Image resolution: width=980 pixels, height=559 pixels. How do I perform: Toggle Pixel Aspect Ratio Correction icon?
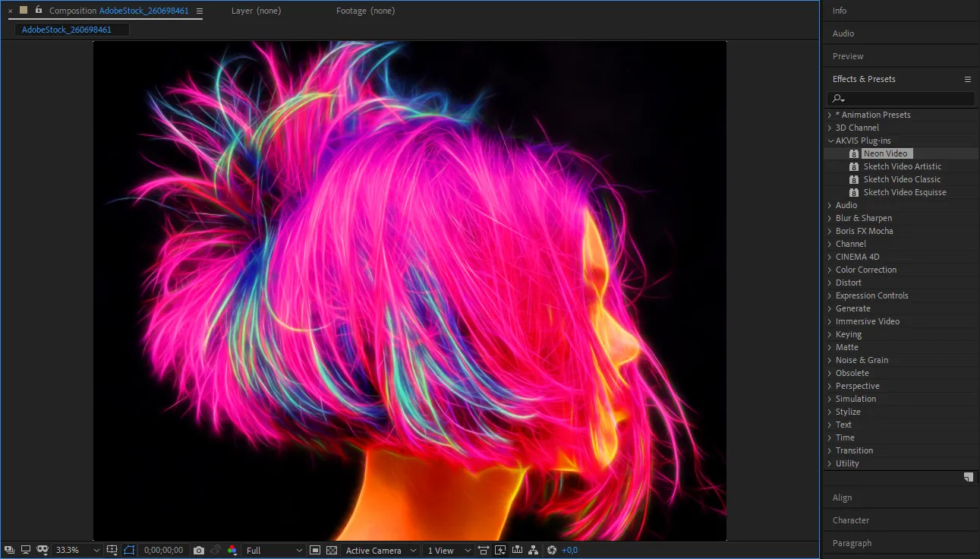(x=484, y=550)
